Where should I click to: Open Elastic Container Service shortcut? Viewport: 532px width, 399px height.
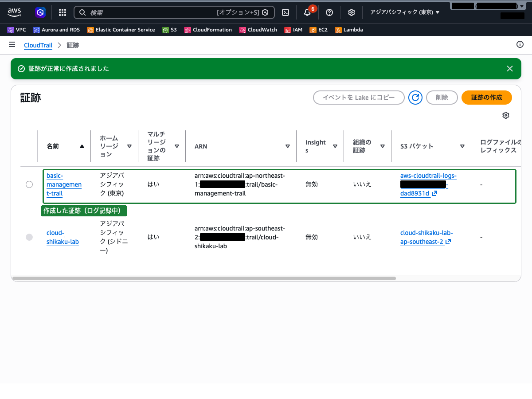coord(121,30)
